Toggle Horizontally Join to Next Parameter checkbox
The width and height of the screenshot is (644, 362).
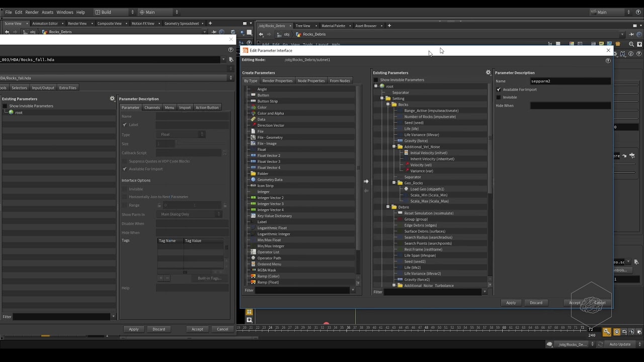point(125,197)
